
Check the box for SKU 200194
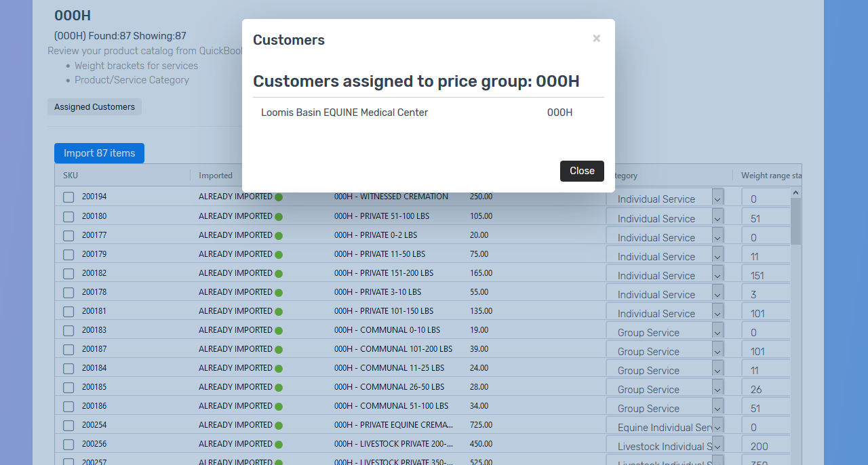click(68, 197)
